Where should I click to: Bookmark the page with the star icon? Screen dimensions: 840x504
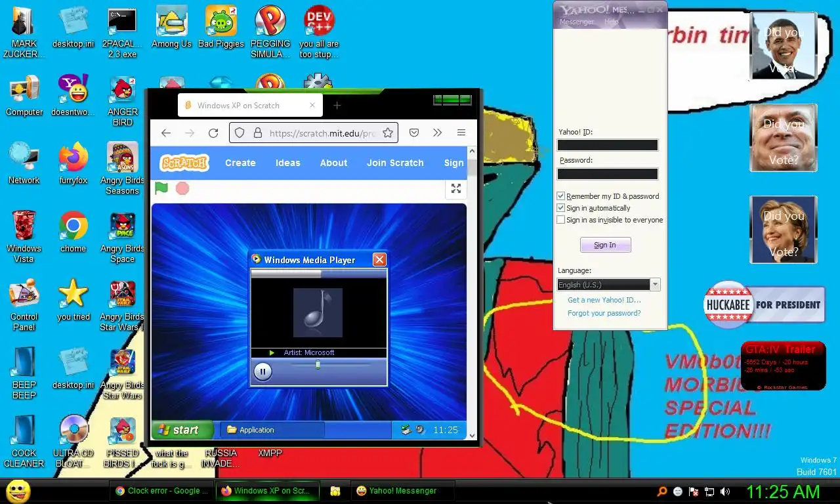pyautogui.click(x=388, y=133)
